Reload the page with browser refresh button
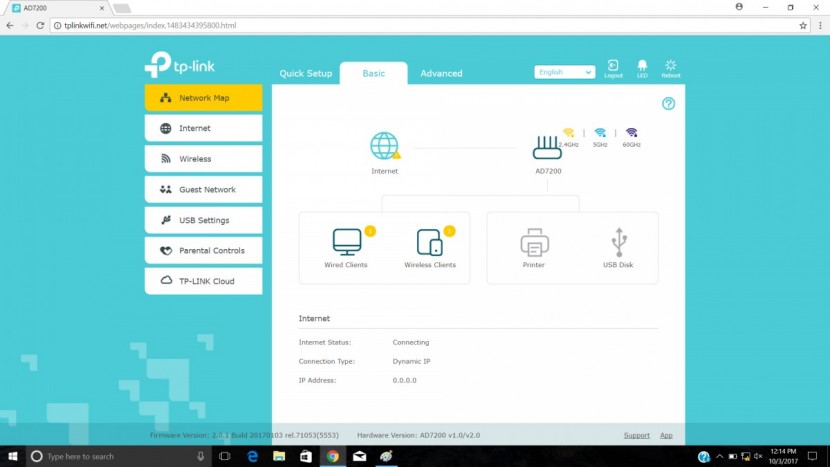Screen dimensions: 830x467 click(x=40, y=25)
